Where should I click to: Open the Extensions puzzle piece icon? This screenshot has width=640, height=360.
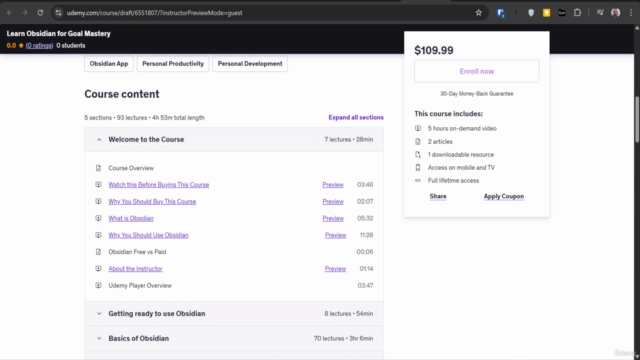pyautogui.click(x=577, y=13)
